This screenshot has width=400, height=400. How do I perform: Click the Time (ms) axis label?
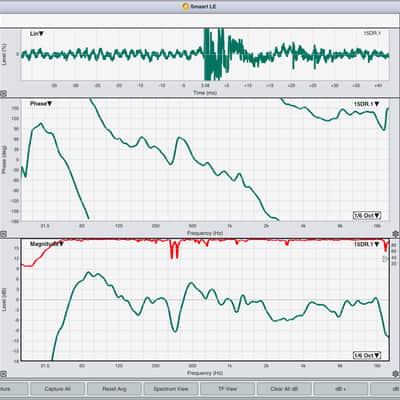click(205, 93)
